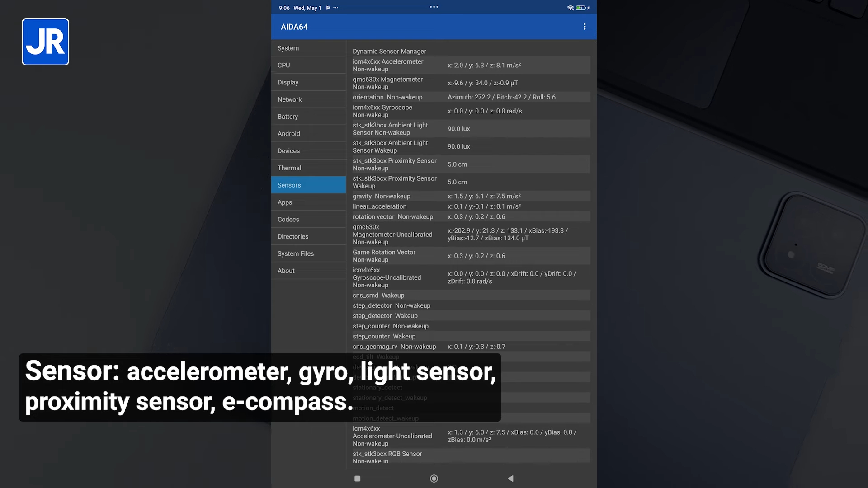Tap the play store notification icon
868x488 pixels.
tap(328, 8)
